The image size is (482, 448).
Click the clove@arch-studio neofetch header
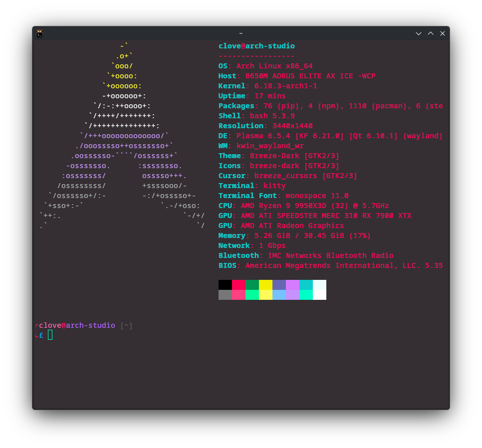pos(256,46)
